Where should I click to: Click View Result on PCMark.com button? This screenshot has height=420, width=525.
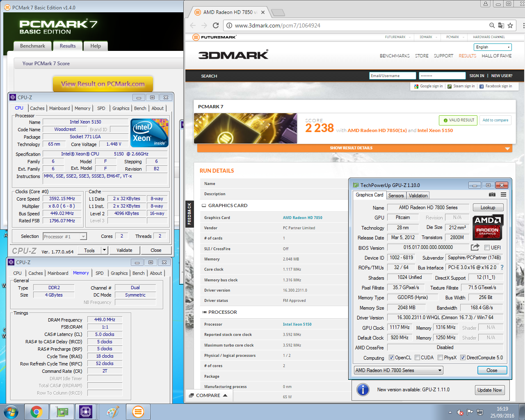tap(103, 84)
